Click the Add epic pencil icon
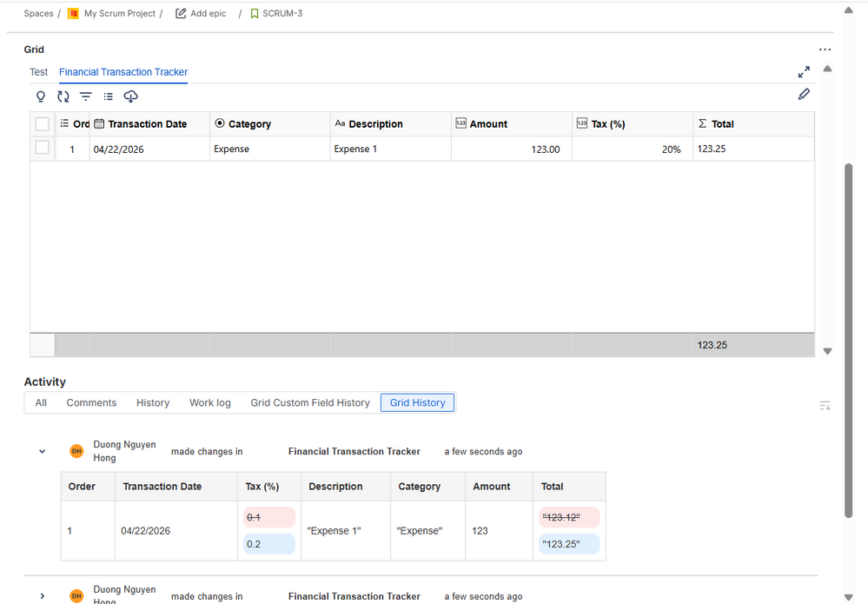This screenshot has width=868, height=604. coord(181,13)
